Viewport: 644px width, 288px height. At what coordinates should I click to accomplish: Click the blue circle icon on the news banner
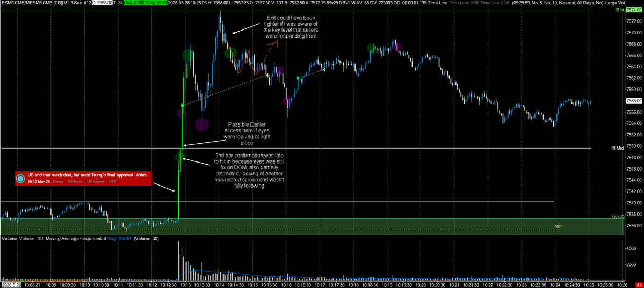pos(20,179)
